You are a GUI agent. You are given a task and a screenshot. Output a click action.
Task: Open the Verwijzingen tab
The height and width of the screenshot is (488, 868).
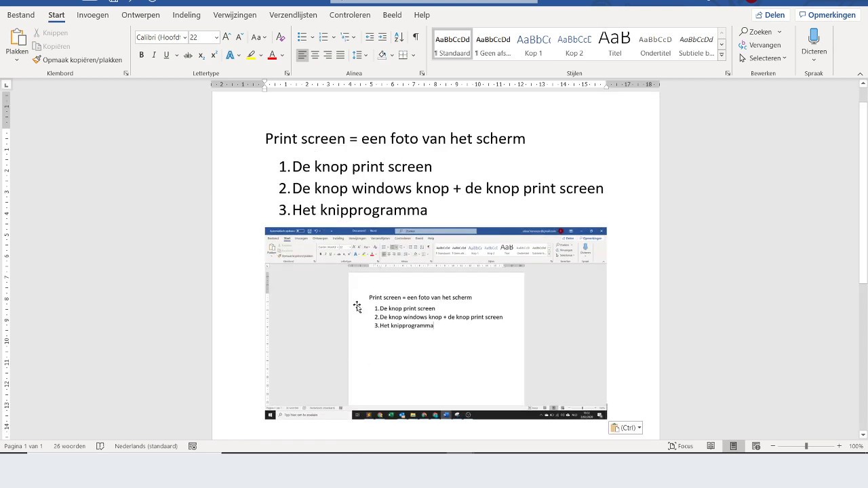pyautogui.click(x=235, y=15)
